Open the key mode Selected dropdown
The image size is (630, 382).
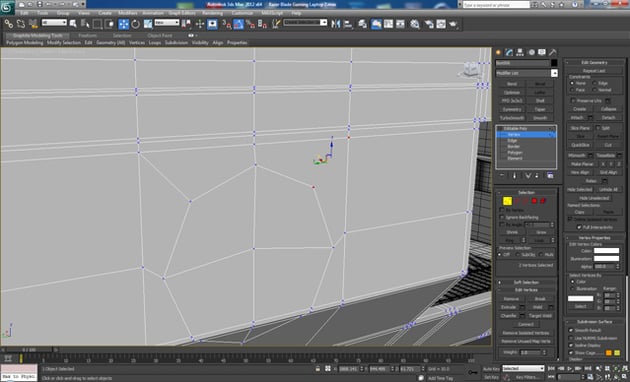524,368
